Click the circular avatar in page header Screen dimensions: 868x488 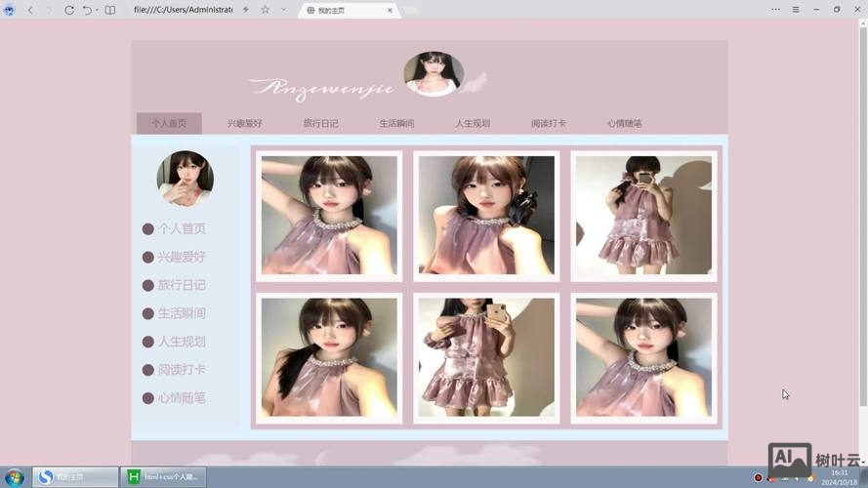pyautogui.click(x=434, y=74)
